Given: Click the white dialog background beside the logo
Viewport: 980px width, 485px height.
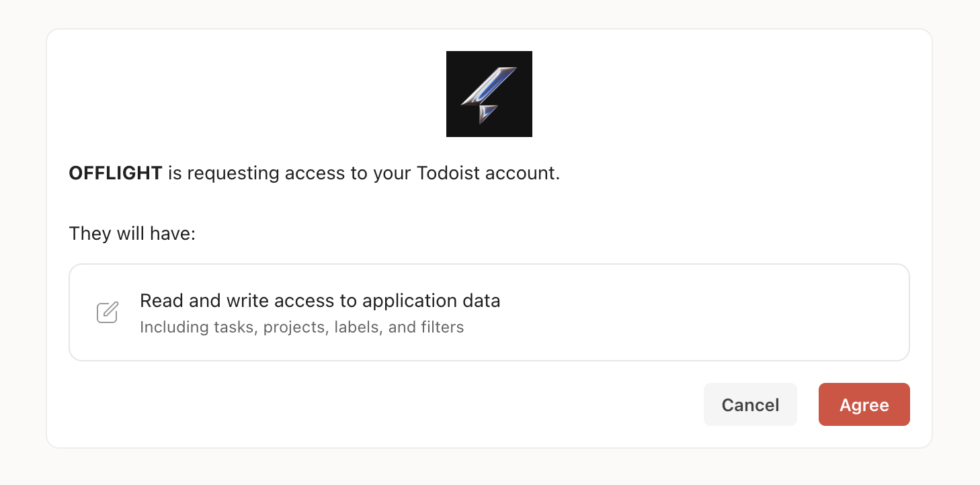Looking at the screenshot, I should [x=269, y=94].
